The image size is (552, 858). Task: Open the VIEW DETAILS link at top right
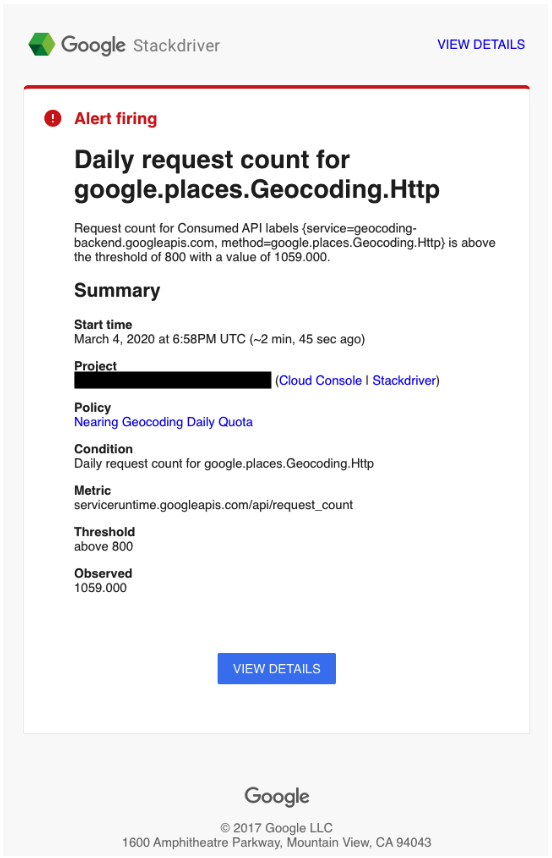point(481,44)
